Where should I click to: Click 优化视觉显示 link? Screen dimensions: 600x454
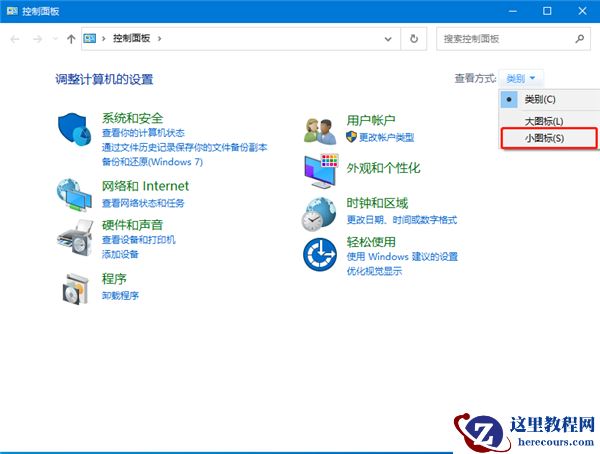(374, 271)
